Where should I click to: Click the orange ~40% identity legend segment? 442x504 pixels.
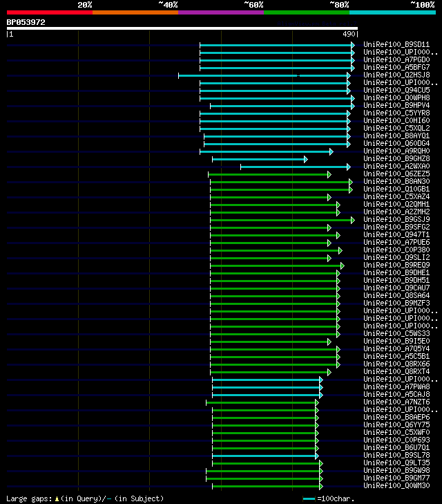pyautogui.click(x=135, y=12)
